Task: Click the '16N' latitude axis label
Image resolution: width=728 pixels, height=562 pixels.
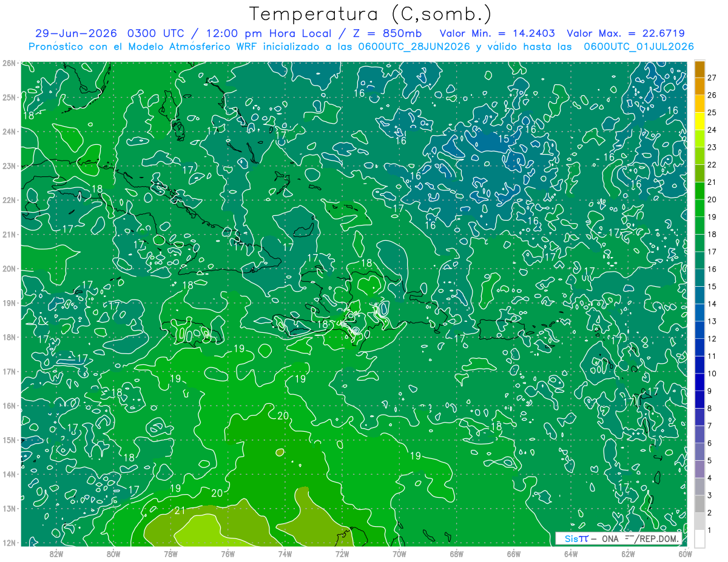Action: (8, 406)
